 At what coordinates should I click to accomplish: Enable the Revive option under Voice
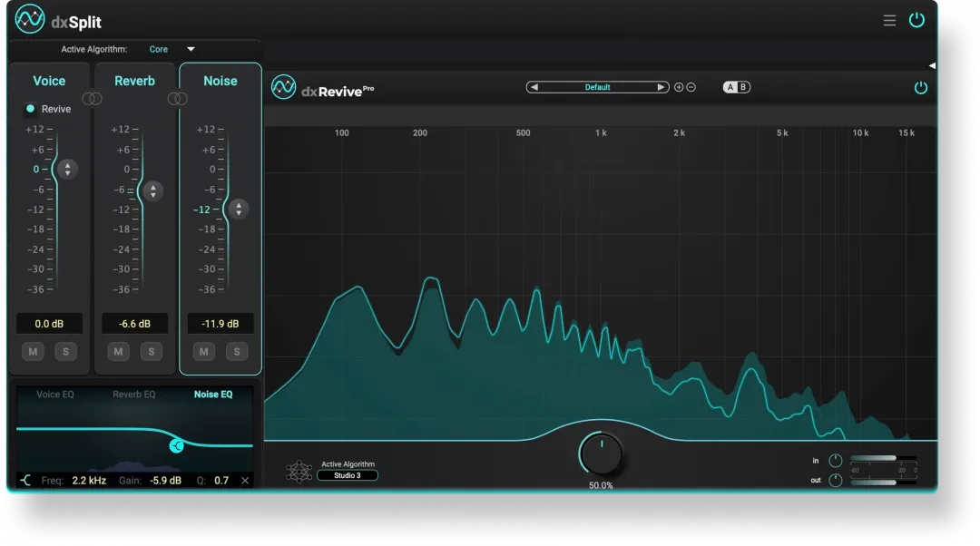point(30,109)
